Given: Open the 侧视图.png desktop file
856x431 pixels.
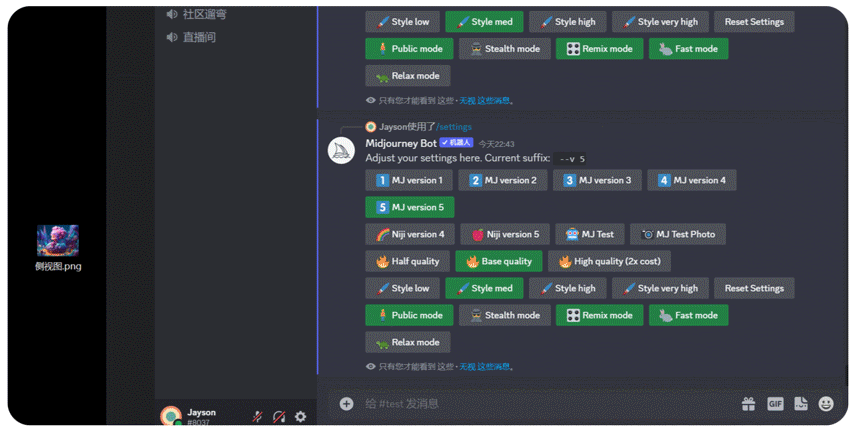Looking at the screenshot, I should point(58,248).
